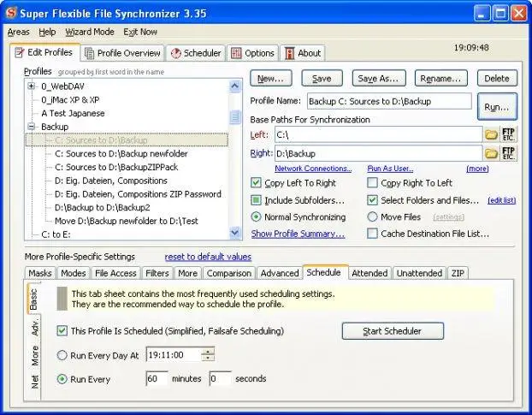Click the Rename... button
Screen dimensions: 532x415
point(440,79)
